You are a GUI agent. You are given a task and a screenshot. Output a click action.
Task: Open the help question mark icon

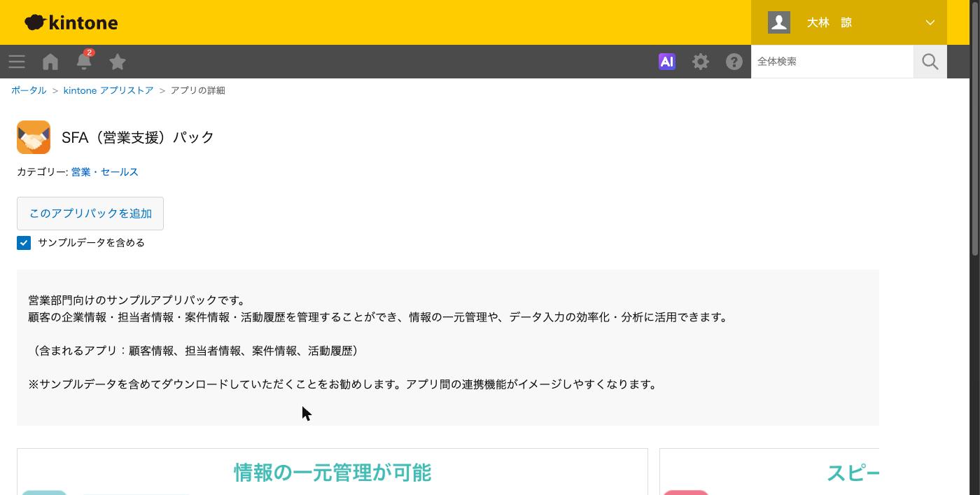coord(734,62)
